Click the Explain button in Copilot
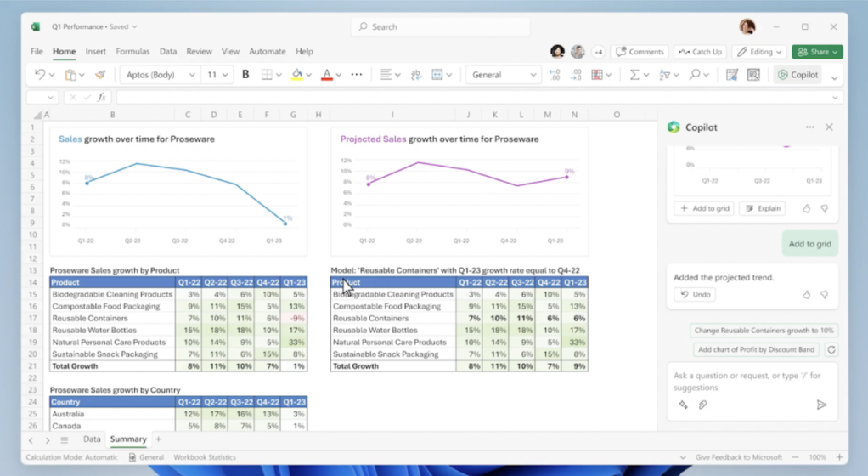 pos(764,208)
